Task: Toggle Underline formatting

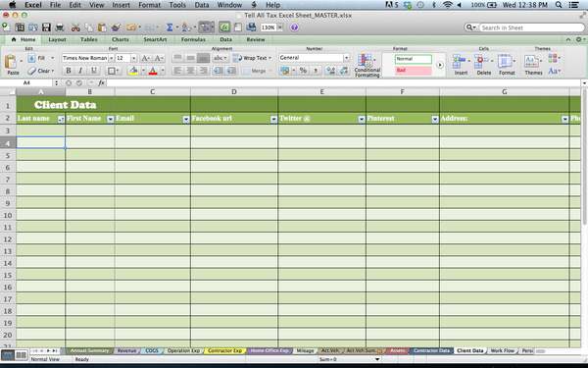Action: pyautogui.click(x=93, y=71)
